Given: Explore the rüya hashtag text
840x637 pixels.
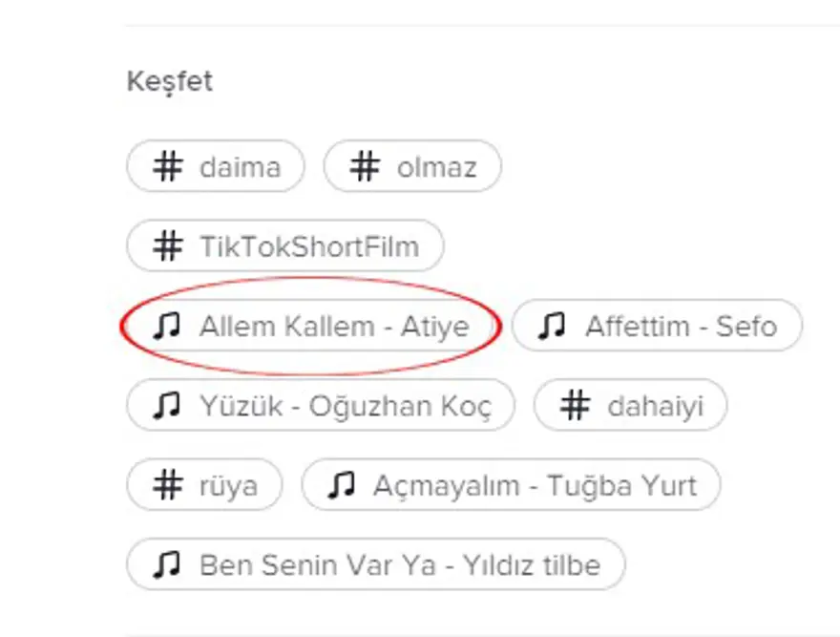Looking at the screenshot, I should (x=228, y=486).
